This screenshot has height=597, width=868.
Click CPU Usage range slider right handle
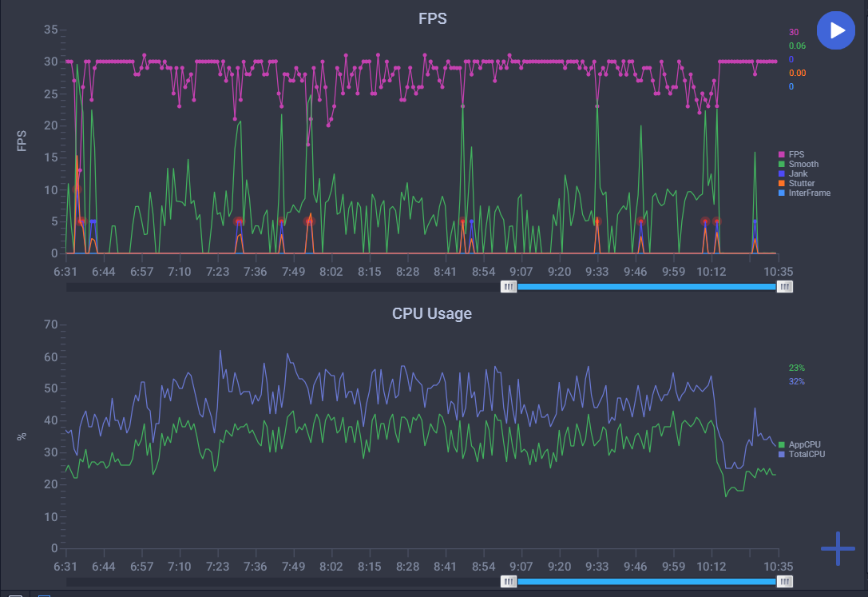click(x=784, y=582)
